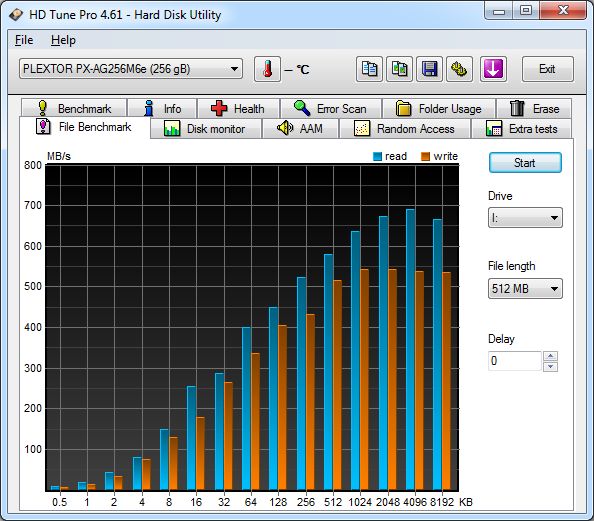Open the Folder Usage tab
This screenshot has height=521, width=594.
(439, 108)
